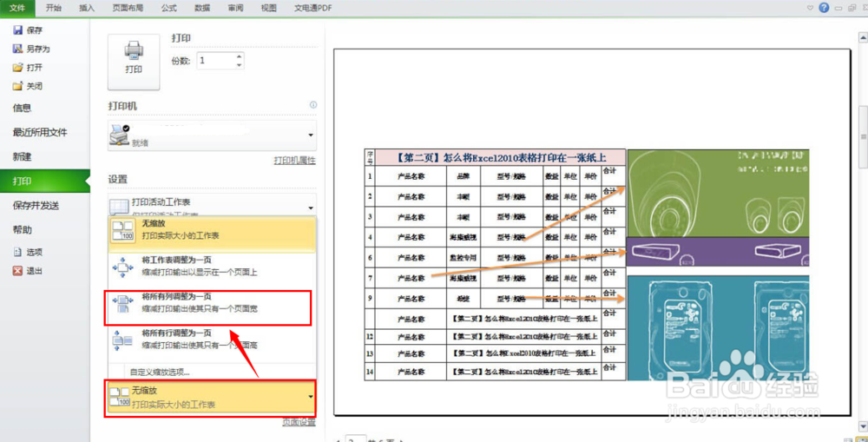868x442 pixels.
Task: Open the 审阅 ribbon tab
Action: pos(235,8)
